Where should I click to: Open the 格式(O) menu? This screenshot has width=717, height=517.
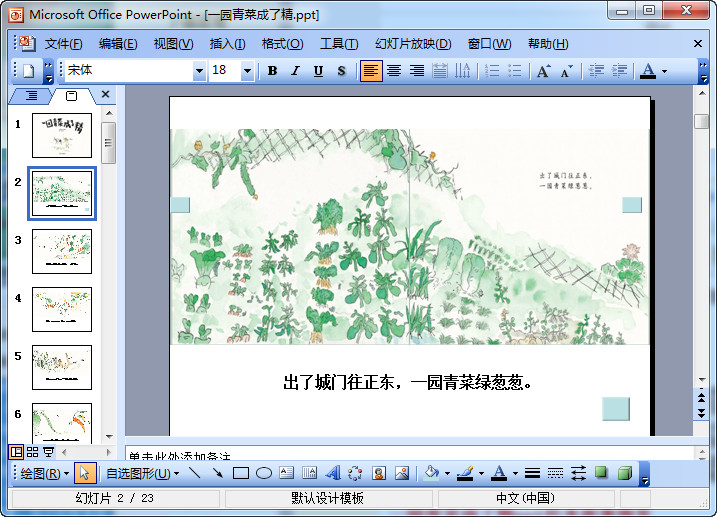click(x=282, y=44)
